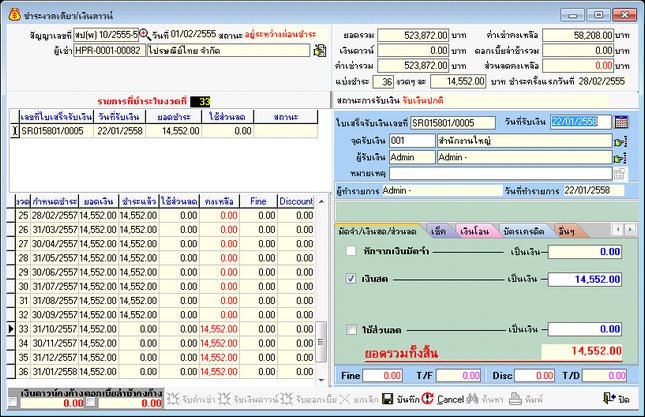Click the ปิด exit door icon
Viewport: 645px width, 417px height.
point(609,398)
